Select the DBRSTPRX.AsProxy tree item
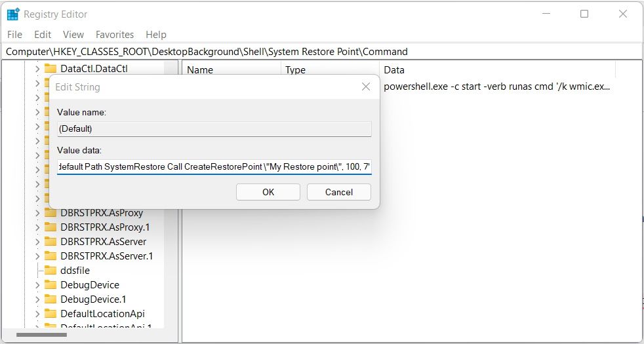The image size is (644, 344). pyautogui.click(x=102, y=213)
